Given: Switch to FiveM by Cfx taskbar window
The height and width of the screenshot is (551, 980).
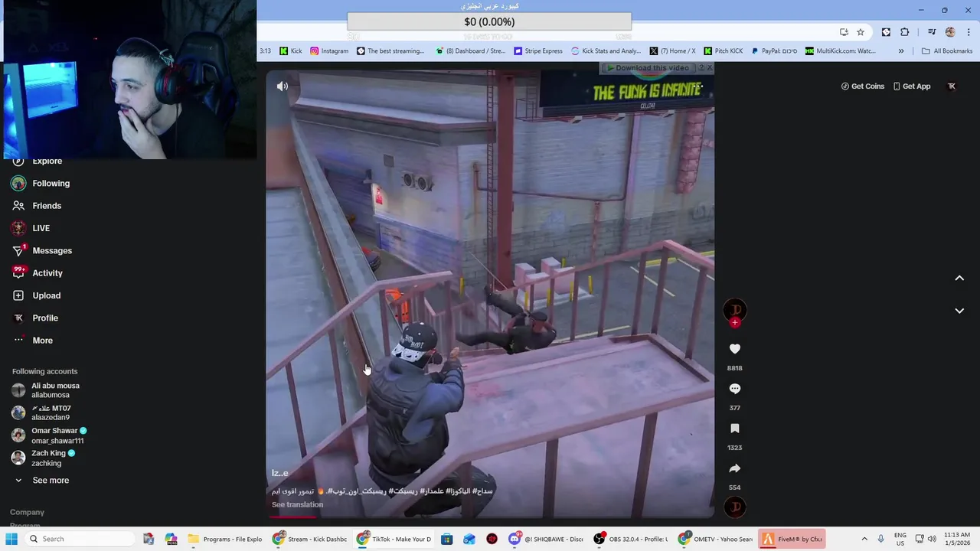Looking at the screenshot, I should click(x=792, y=539).
